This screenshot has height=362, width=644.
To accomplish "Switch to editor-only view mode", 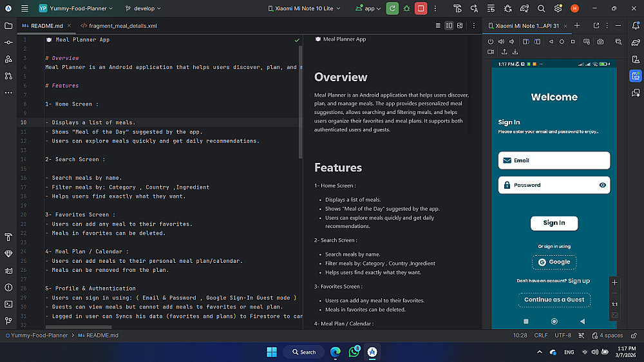I will pos(438,26).
